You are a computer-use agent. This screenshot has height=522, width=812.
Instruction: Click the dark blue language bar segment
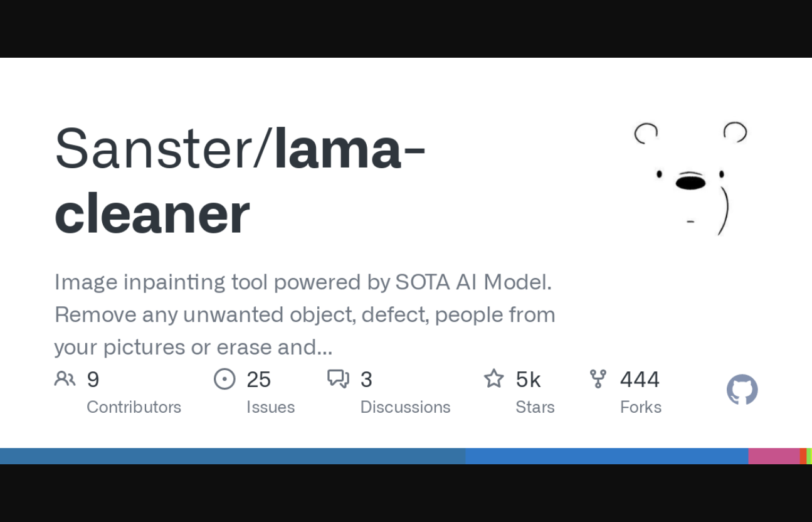point(232,456)
